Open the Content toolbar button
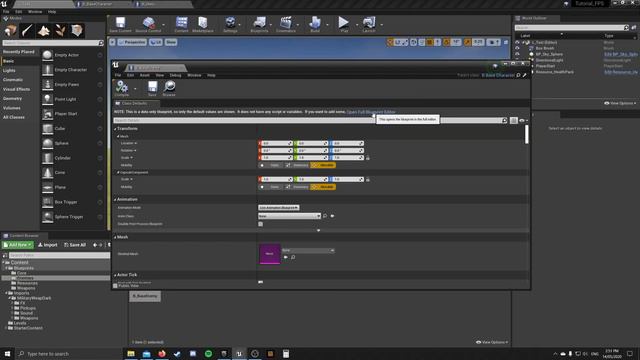 (x=182, y=24)
